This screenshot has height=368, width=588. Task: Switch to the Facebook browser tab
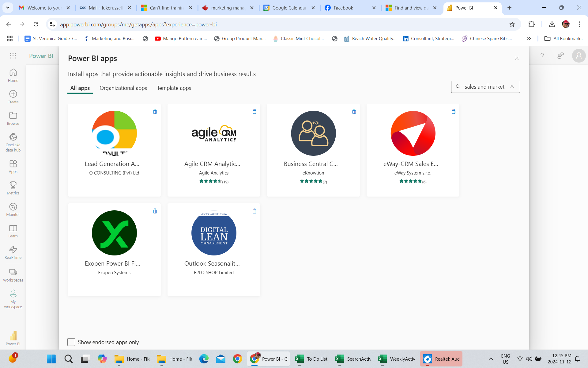coord(350,8)
